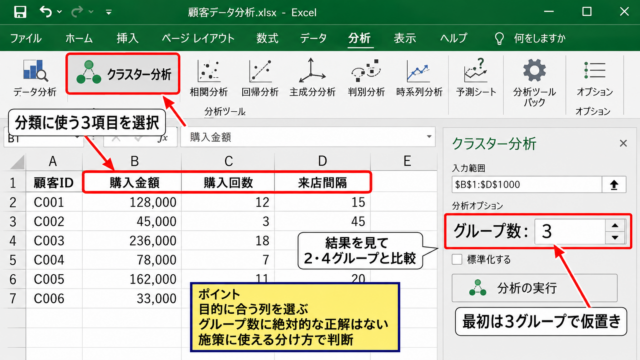Viewport: 640px width, 360px height.
Task: Click cell containing C005
Action: [x=54, y=279]
